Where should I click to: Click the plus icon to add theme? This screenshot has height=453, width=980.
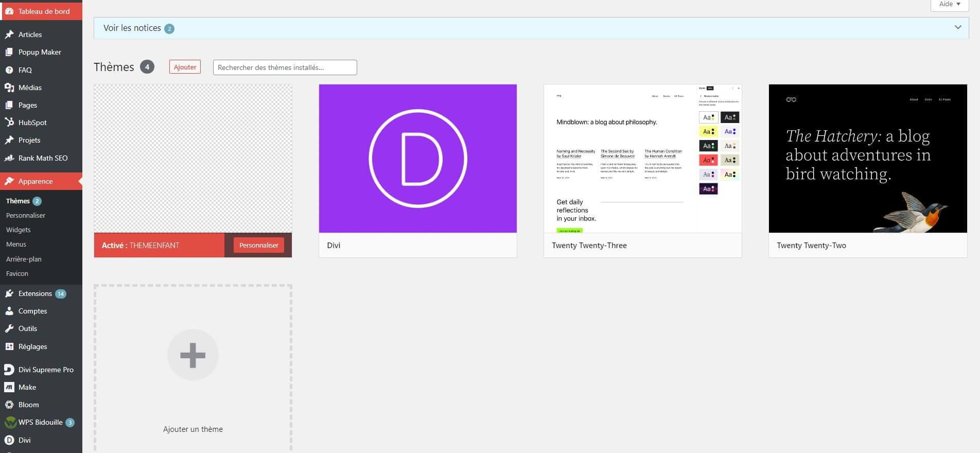(x=193, y=355)
